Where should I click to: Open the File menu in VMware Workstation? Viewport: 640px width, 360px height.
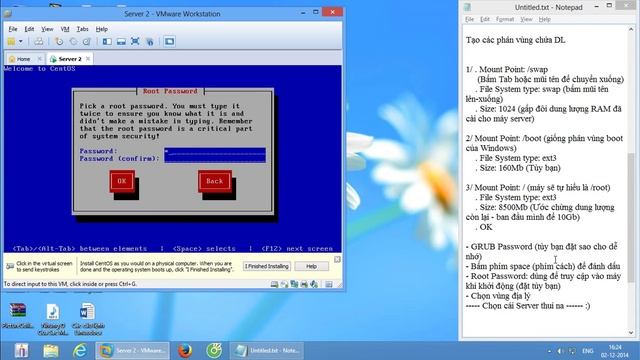(13, 29)
